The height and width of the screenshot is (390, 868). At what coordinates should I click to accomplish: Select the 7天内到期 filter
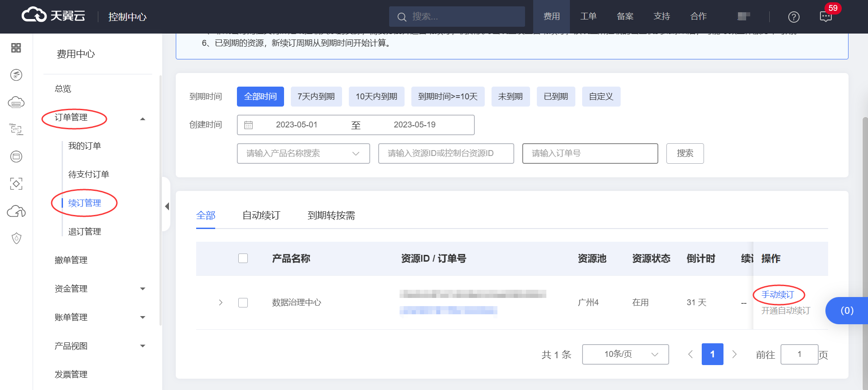[x=316, y=97]
